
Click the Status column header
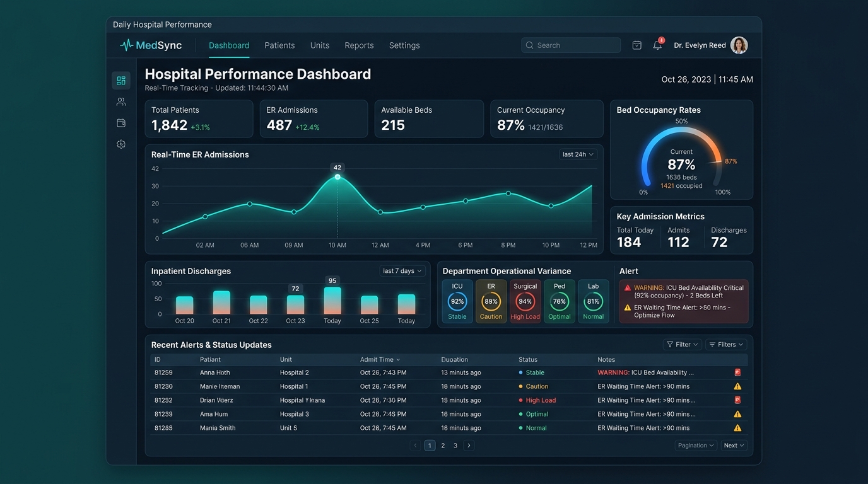point(528,360)
